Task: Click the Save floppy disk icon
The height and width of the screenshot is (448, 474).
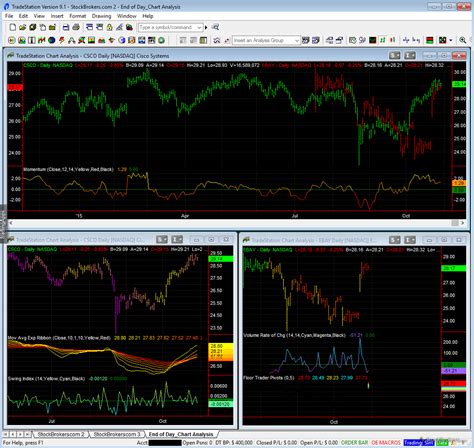Action: point(66,27)
